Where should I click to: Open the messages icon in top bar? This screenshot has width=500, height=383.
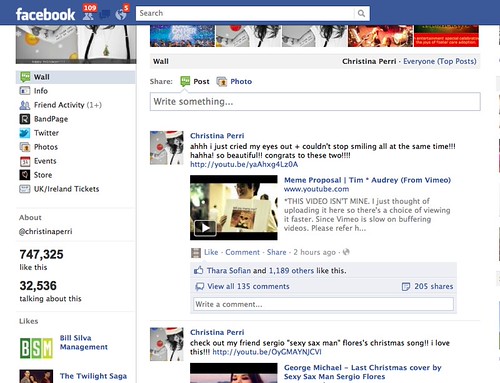(105, 15)
